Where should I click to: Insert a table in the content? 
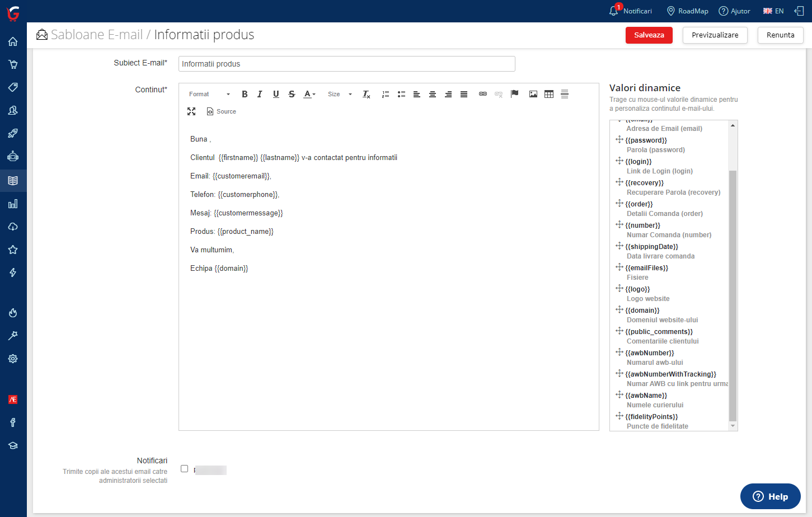[549, 94]
